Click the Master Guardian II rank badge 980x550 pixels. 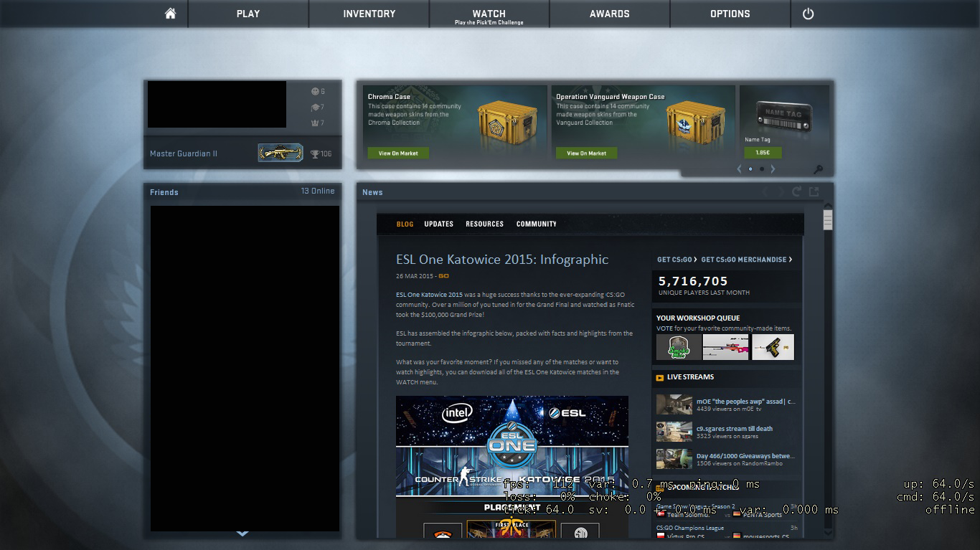281,153
